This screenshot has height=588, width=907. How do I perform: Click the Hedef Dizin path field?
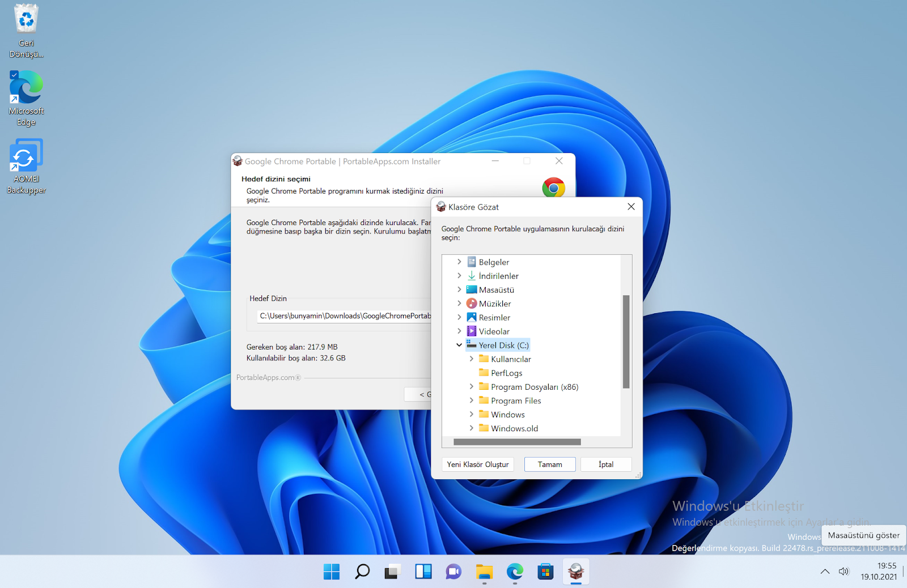click(344, 316)
